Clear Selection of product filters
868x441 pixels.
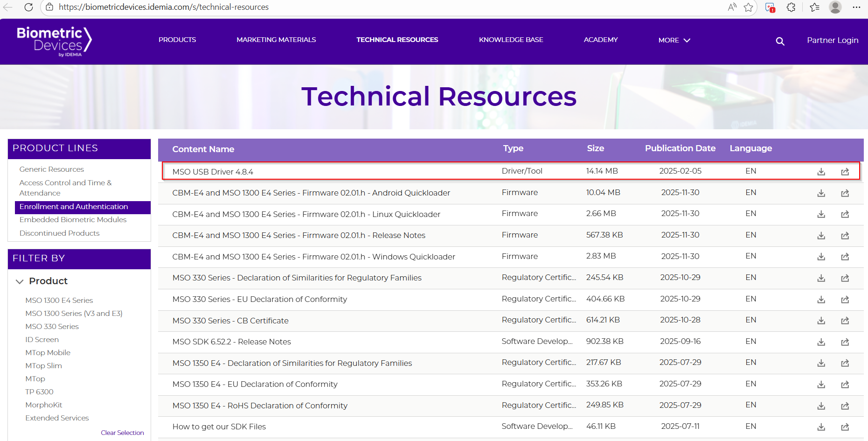pyautogui.click(x=122, y=433)
